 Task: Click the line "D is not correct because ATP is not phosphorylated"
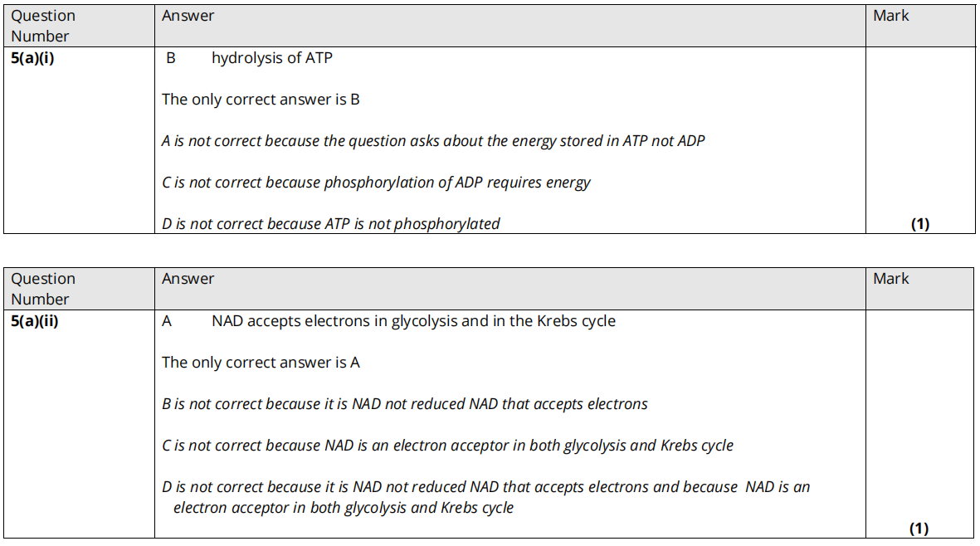point(330,224)
